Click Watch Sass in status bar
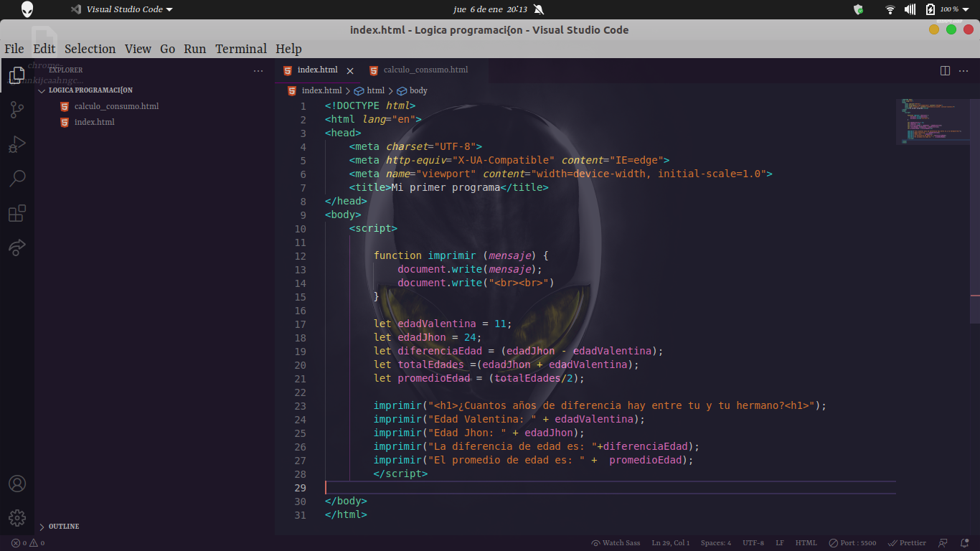Screen dimensions: 980x551 pos(616,543)
